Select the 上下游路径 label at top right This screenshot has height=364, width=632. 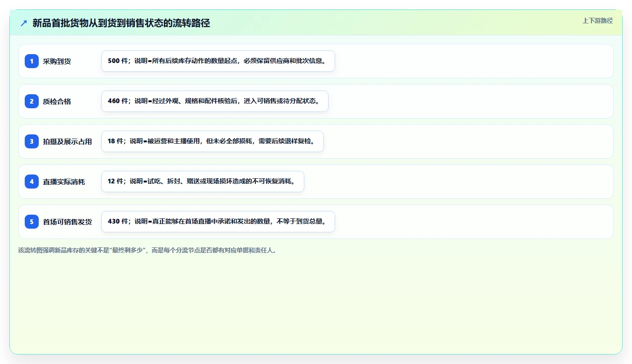pos(597,21)
